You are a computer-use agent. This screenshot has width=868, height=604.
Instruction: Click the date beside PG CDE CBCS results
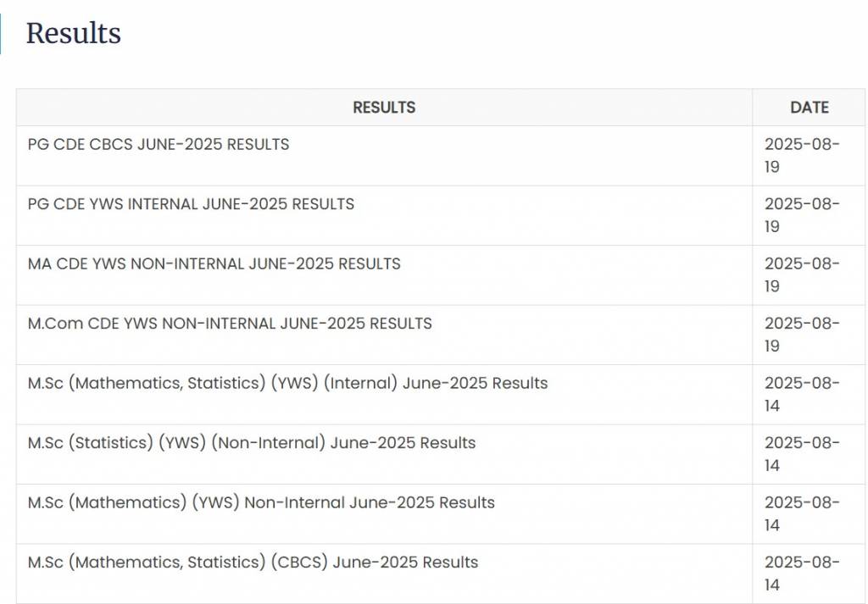pos(802,156)
